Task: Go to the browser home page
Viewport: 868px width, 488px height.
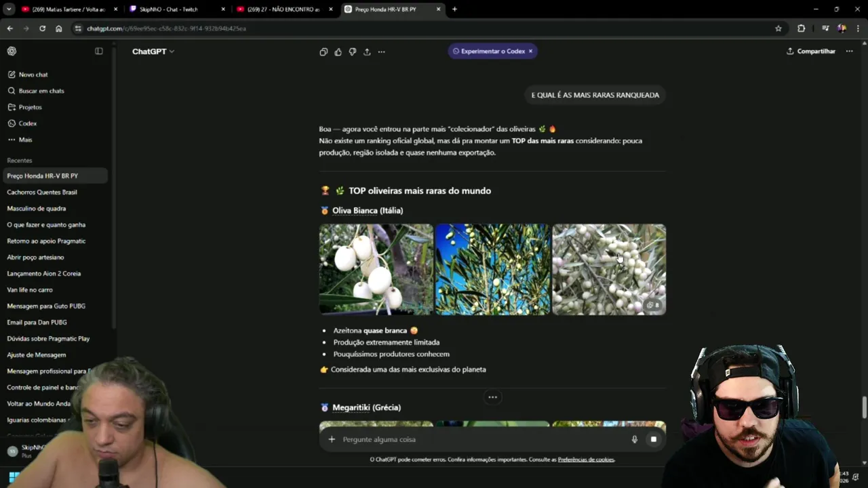Action: click(x=58, y=28)
